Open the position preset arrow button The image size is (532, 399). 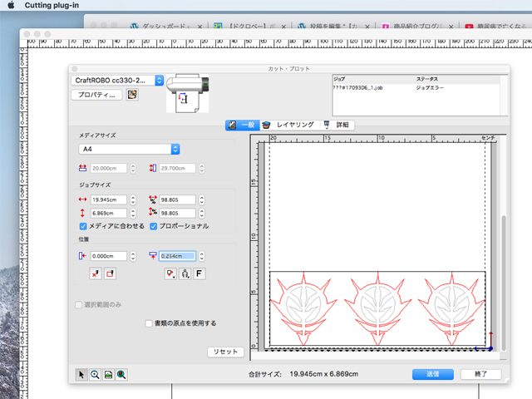point(170,273)
